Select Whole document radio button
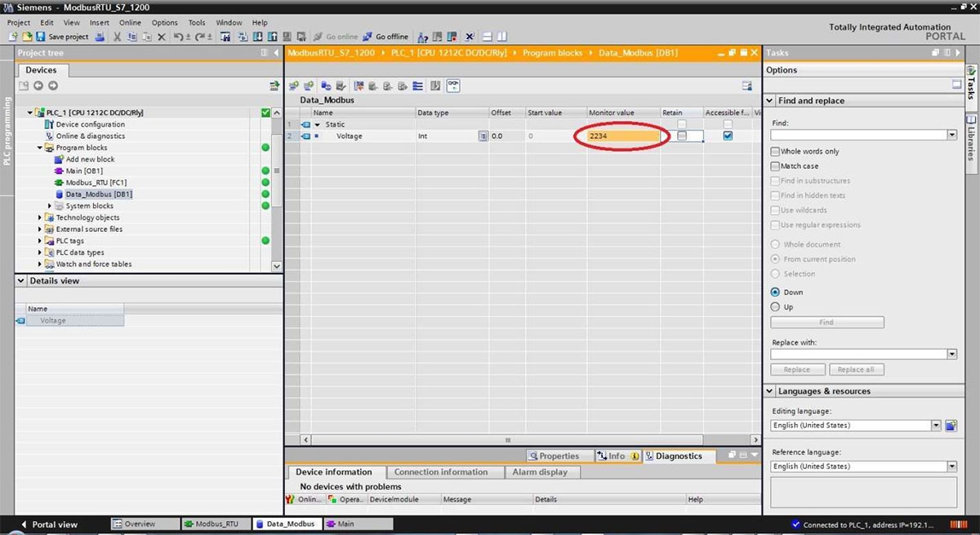Image resolution: width=980 pixels, height=535 pixels. pos(775,245)
